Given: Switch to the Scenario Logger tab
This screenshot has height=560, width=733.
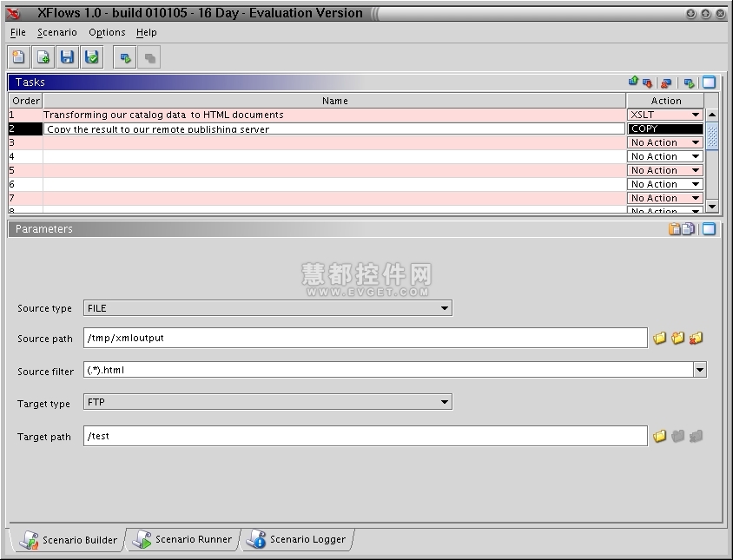Looking at the screenshot, I should click(297, 539).
